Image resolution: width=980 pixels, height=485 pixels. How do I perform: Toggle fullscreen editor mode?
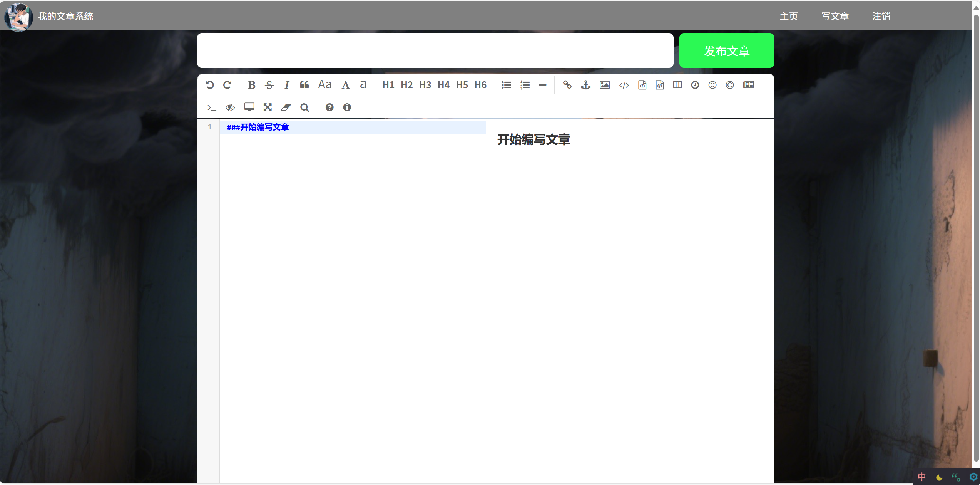[268, 107]
